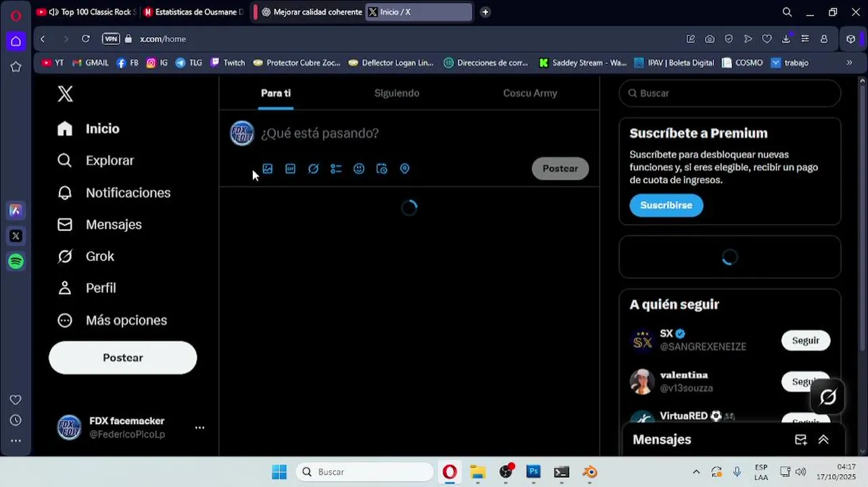Click the Buscar search field on X
The width and height of the screenshot is (868, 487).
730,93
